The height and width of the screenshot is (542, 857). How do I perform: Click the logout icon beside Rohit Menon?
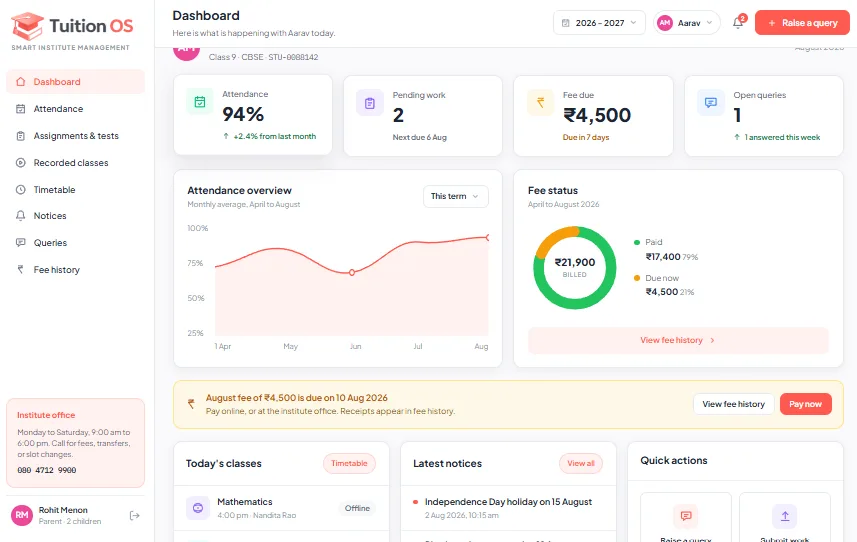[x=134, y=515]
